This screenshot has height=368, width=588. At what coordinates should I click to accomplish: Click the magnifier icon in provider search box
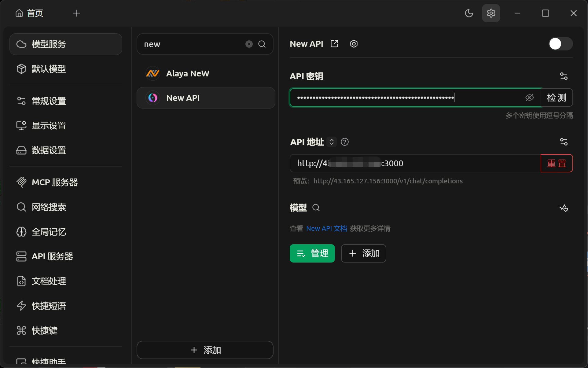pos(262,44)
